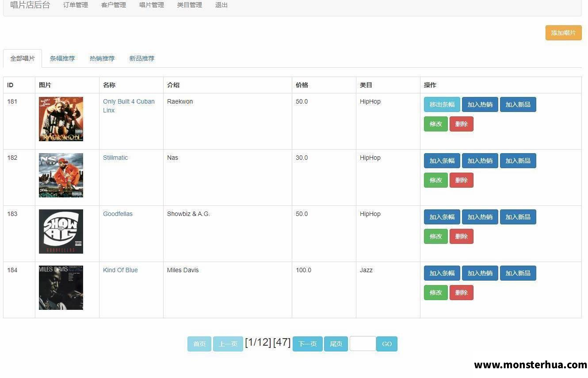588x378 pixels.
Task: Click the Jazz category cell
Action: (x=388, y=290)
